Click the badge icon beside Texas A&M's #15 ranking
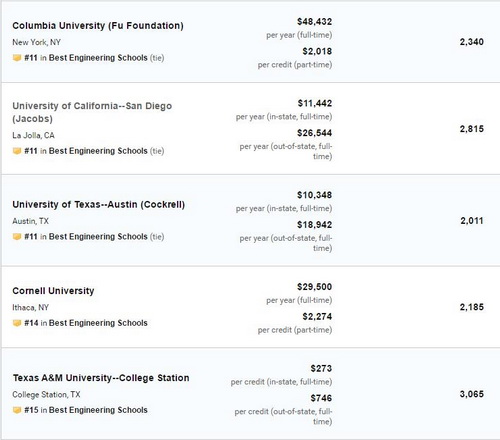 [x=17, y=410]
